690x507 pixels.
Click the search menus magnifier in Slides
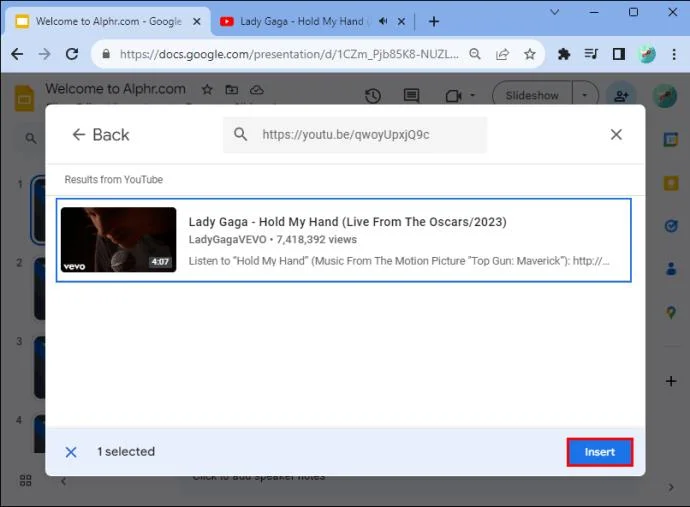(x=31, y=139)
